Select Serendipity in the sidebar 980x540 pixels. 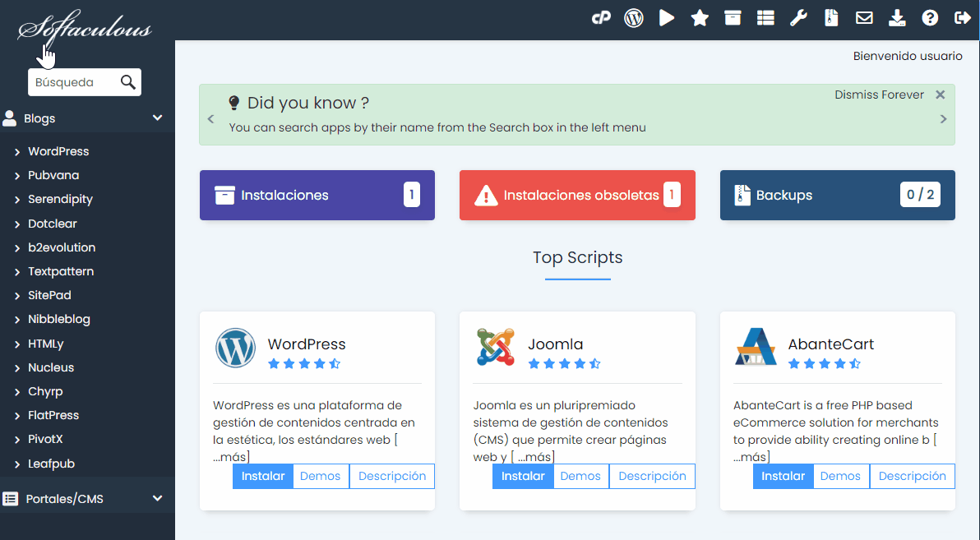60,199
